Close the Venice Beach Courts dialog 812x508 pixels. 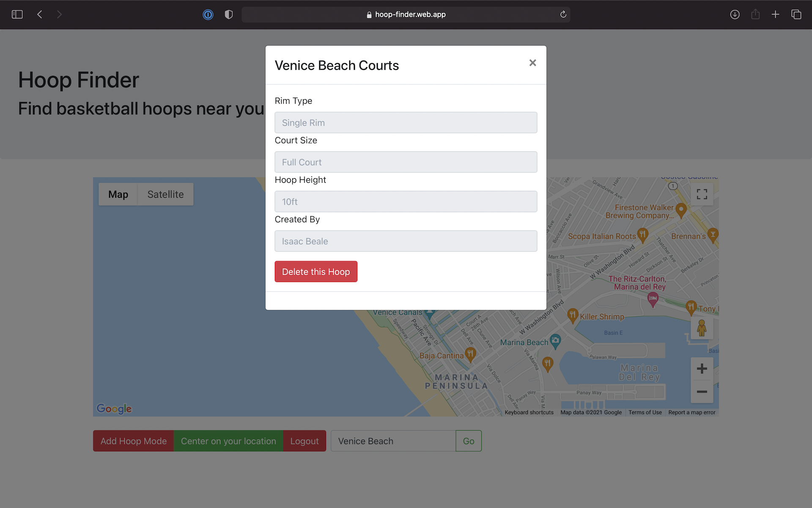point(532,63)
